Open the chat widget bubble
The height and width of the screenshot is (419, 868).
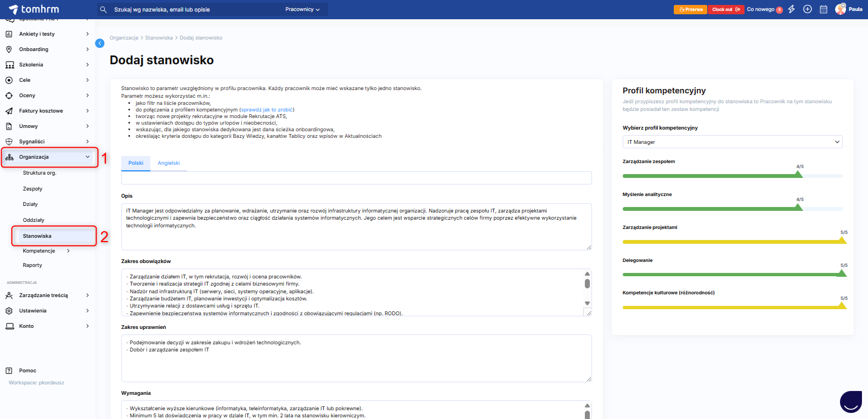[x=851, y=402]
